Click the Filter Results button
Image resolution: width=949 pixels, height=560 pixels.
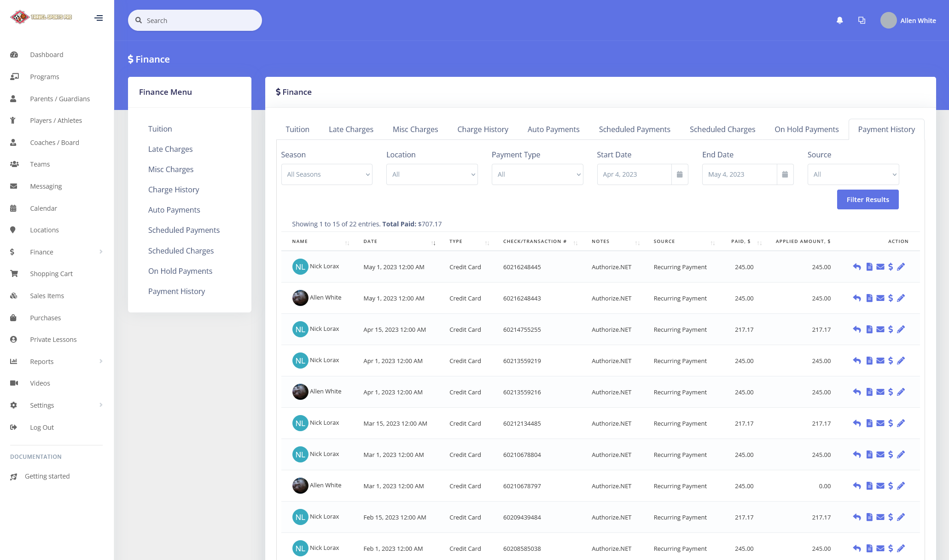coord(867,200)
